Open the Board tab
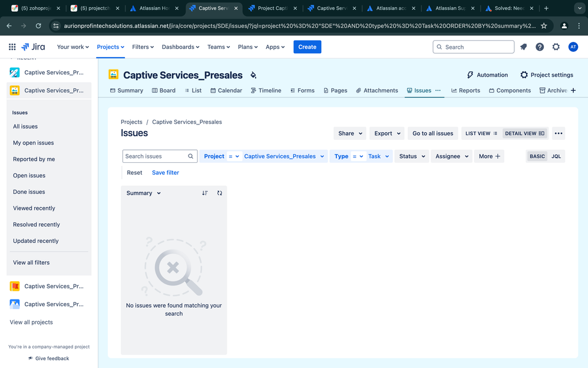This screenshot has width=588, height=368. (164, 90)
